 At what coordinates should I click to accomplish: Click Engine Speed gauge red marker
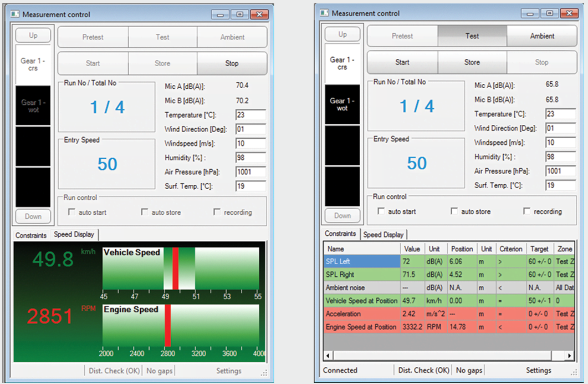click(167, 325)
